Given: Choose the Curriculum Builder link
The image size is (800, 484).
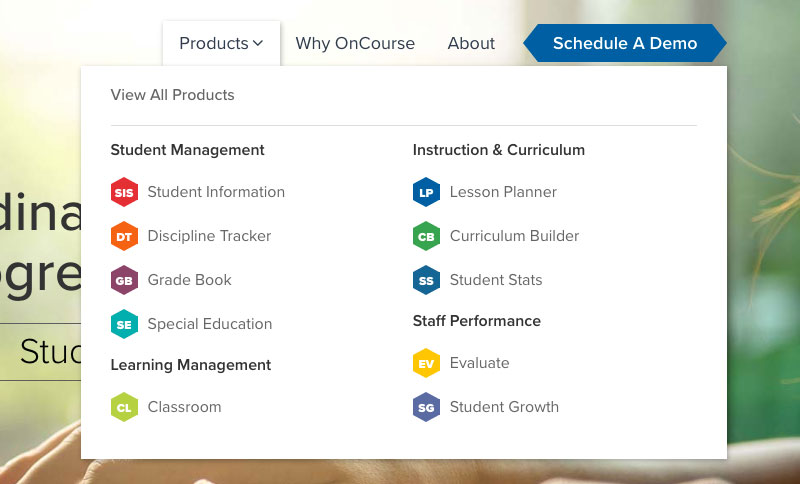Looking at the screenshot, I should [514, 236].
